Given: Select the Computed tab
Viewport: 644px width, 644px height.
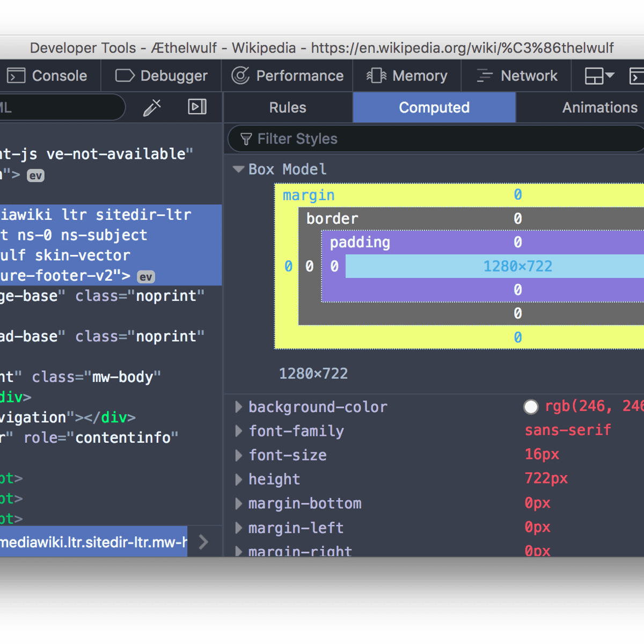Looking at the screenshot, I should tap(434, 107).
